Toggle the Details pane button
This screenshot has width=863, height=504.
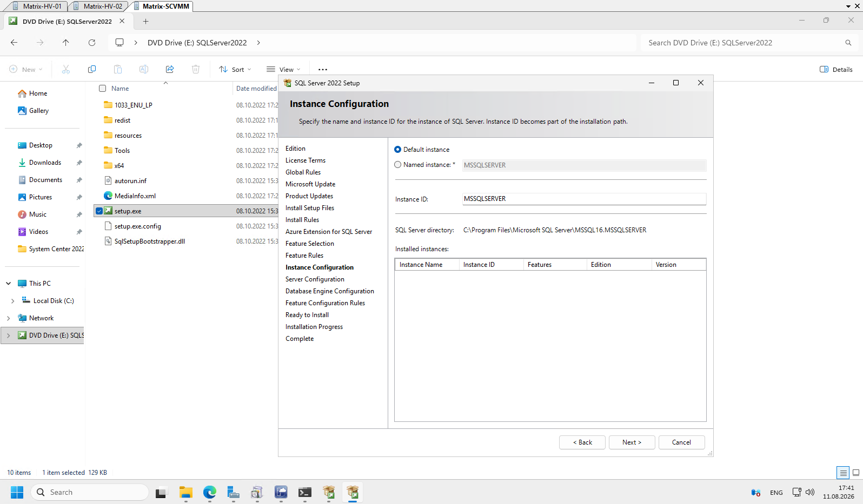tap(836, 69)
